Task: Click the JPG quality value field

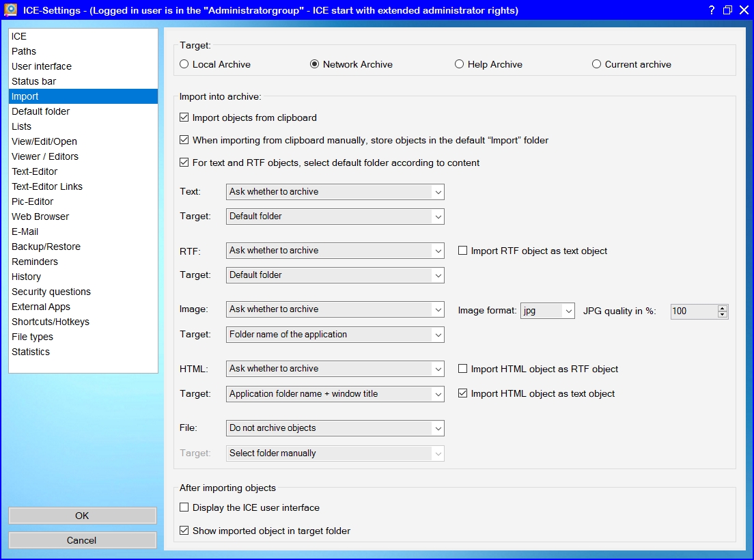Action: click(693, 311)
